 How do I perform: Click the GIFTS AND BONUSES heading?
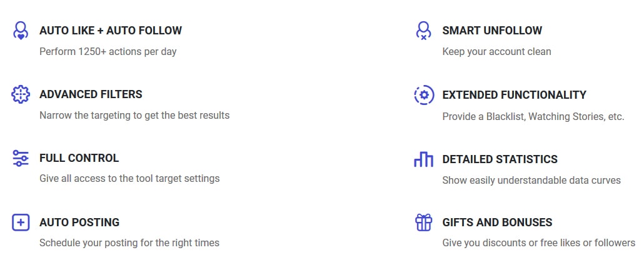[x=497, y=222]
